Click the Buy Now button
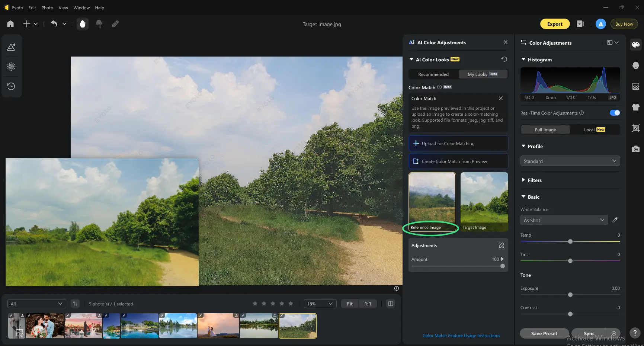This screenshot has height=346, width=644. 624,24
